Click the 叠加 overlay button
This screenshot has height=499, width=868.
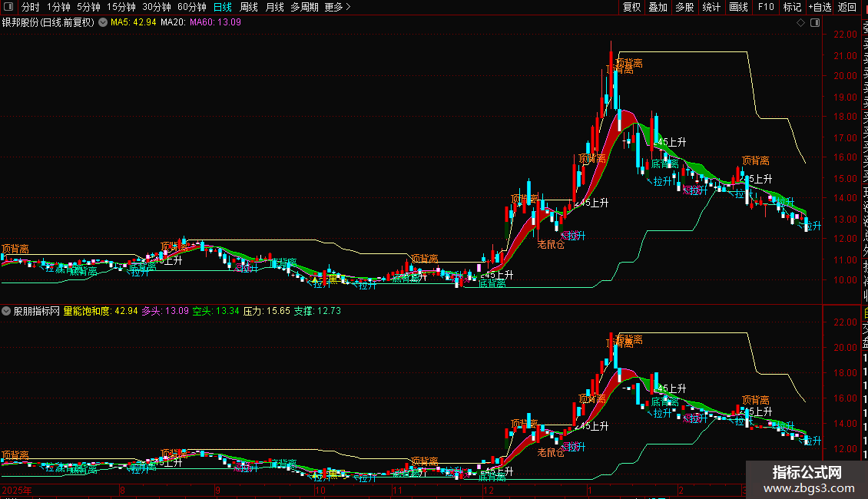coord(658,7)
